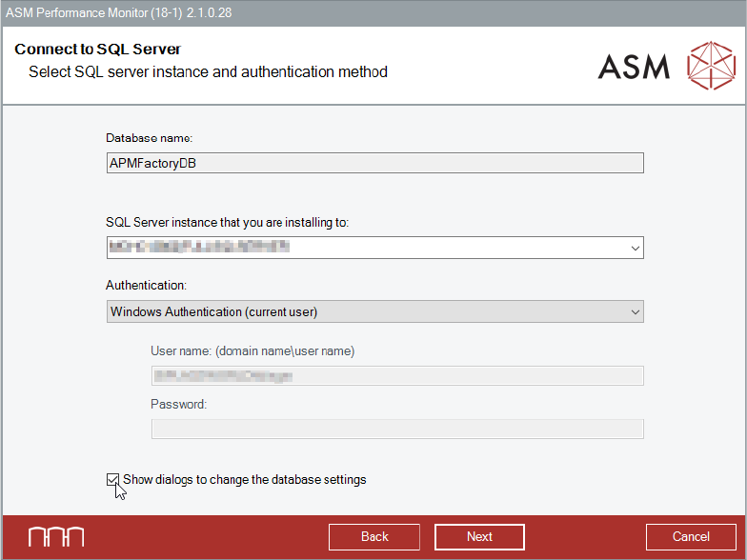
Task: Toggle the Show dialogs checkbox
Action: click(x=113, y=480)
